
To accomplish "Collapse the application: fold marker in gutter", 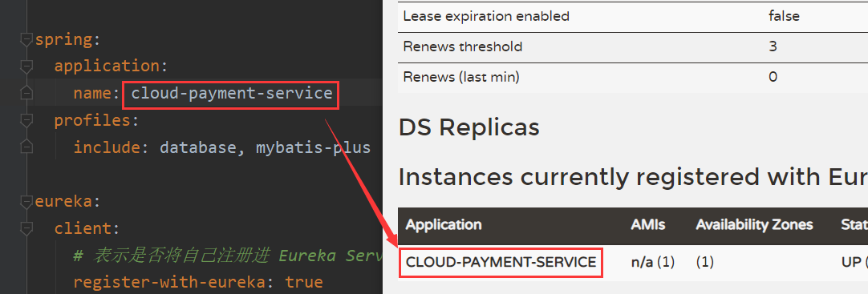I will click(x=26, y=66).
